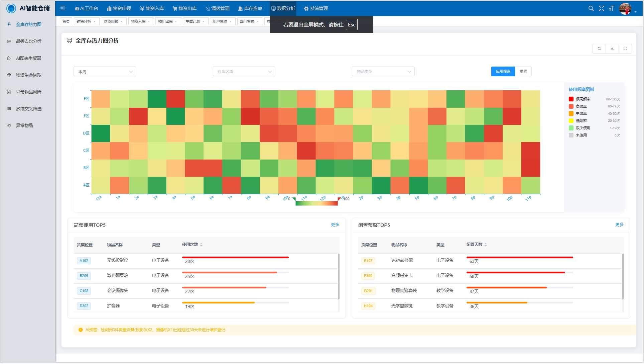Toggle the 未使用 legend entry

click(581, 135)
